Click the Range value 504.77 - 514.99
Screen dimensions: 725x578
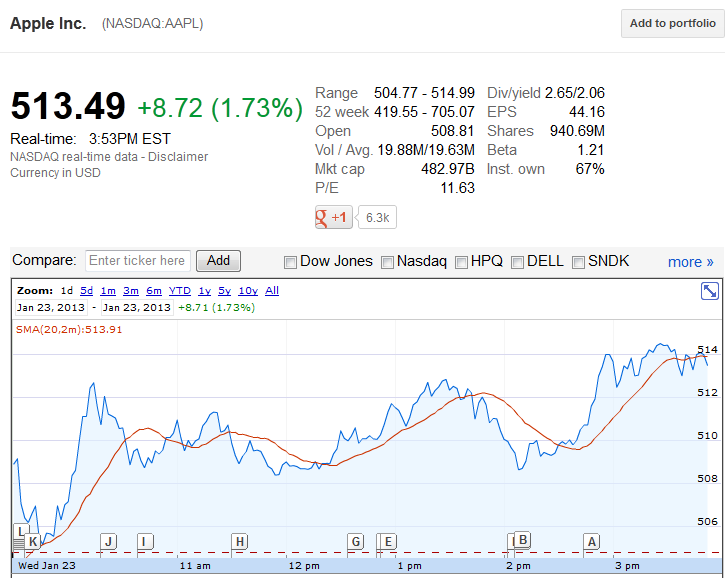[424, 93]
